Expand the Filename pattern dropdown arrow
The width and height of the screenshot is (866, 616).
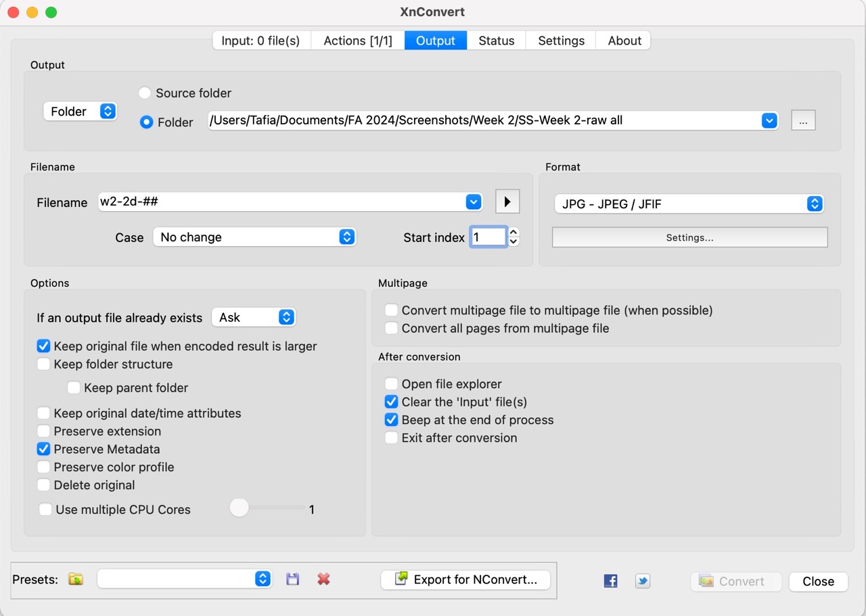pos(474,202)
